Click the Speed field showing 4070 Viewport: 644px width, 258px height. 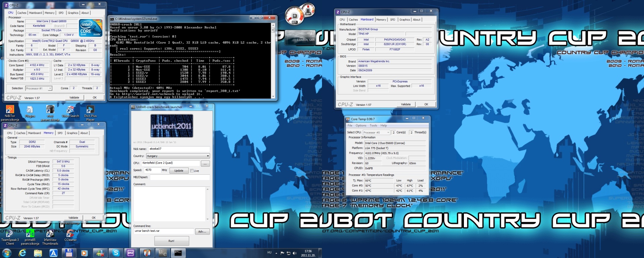(152, 170)
